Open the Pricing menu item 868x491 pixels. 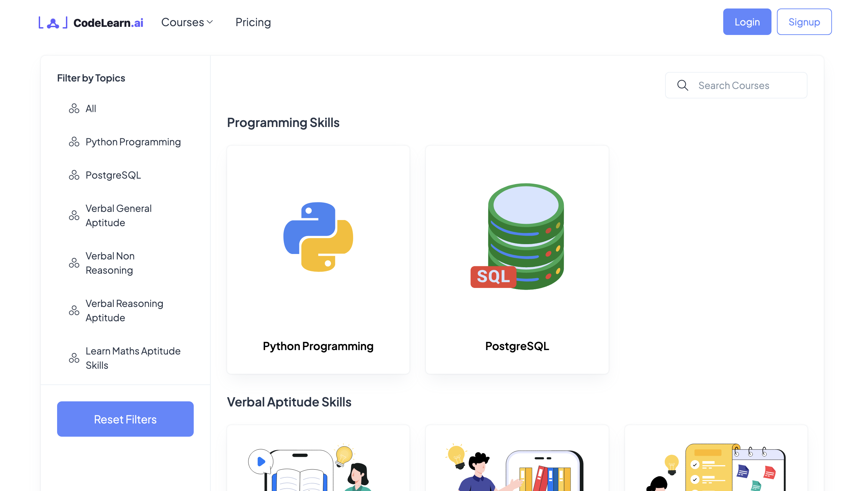[x=253, y=22]
